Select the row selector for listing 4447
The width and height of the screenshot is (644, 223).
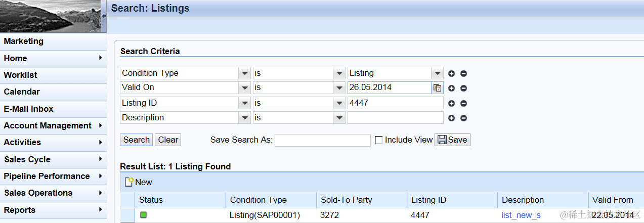[x=127, y=215]
